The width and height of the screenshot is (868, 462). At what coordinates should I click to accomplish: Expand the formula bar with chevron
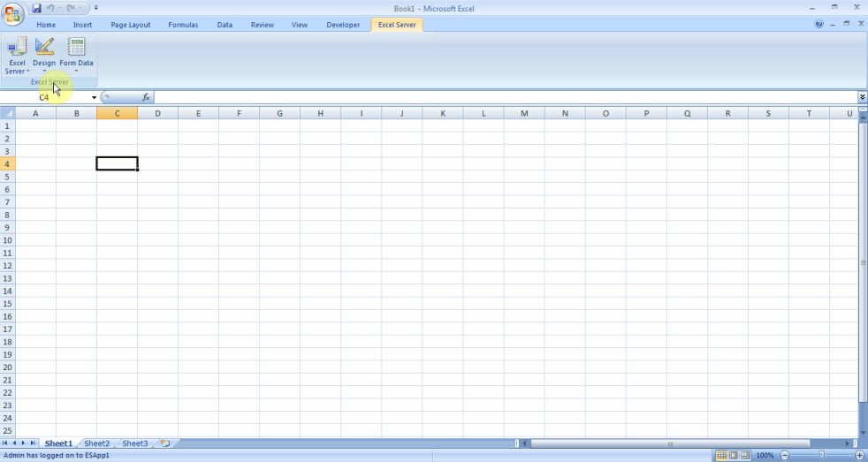point(863,97)
